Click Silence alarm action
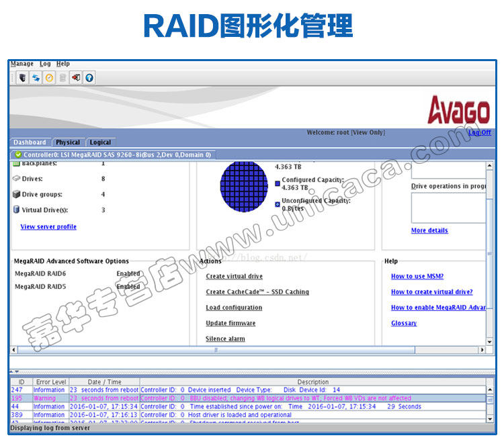Screen dimensions: 504x446 (225, 339)
